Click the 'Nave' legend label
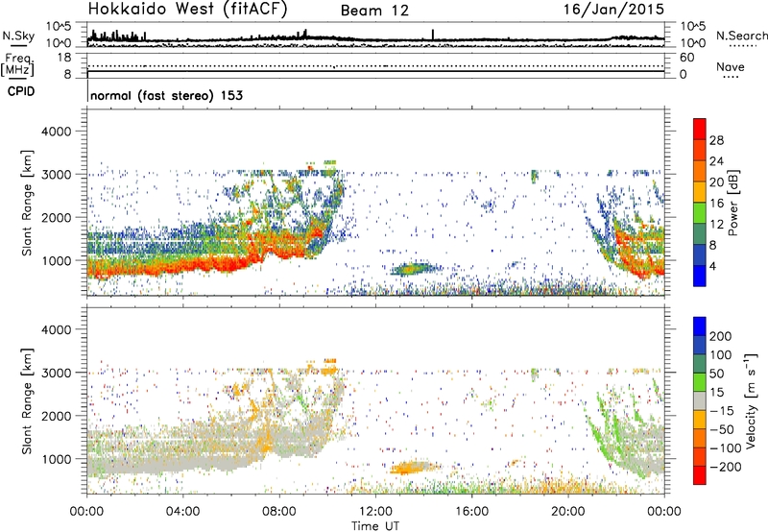768x532 pixels. 731,66
